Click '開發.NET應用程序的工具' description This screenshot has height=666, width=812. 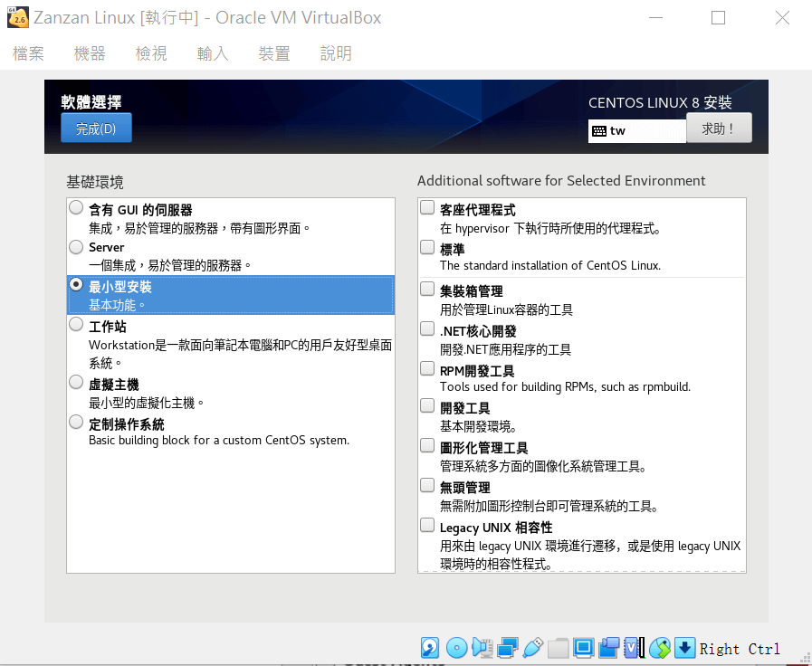(505, 350)
